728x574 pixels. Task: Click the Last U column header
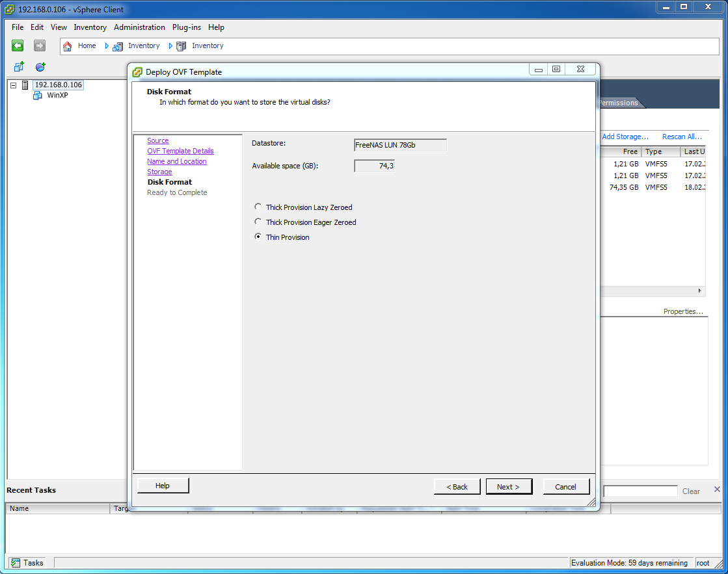point(693,151)
